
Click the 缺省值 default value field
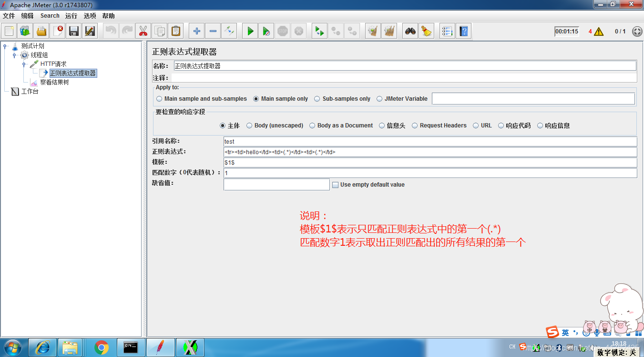pyautogui.click(x=276, y=184)
